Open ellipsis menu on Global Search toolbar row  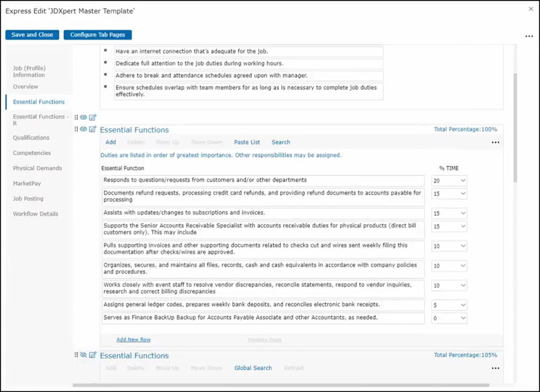[495, 369]
